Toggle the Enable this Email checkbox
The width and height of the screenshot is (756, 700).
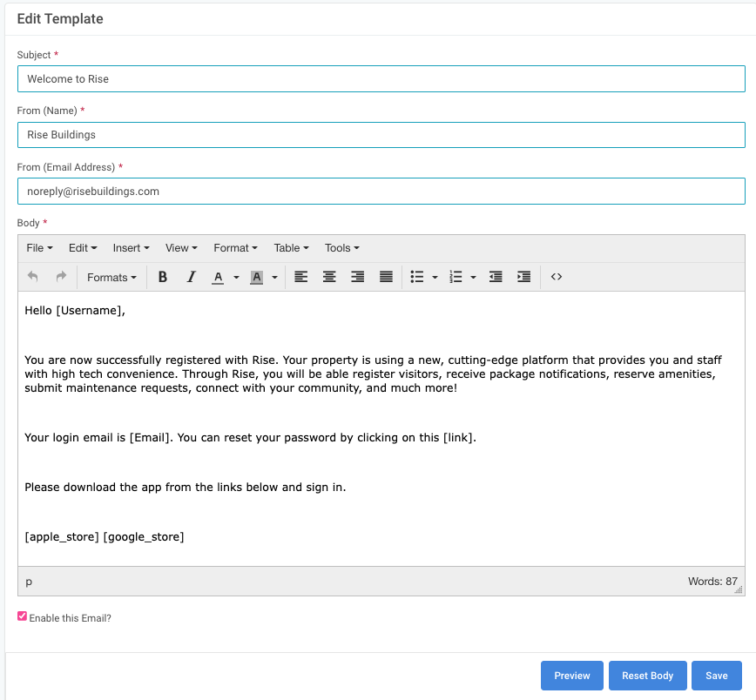[22, 616]
